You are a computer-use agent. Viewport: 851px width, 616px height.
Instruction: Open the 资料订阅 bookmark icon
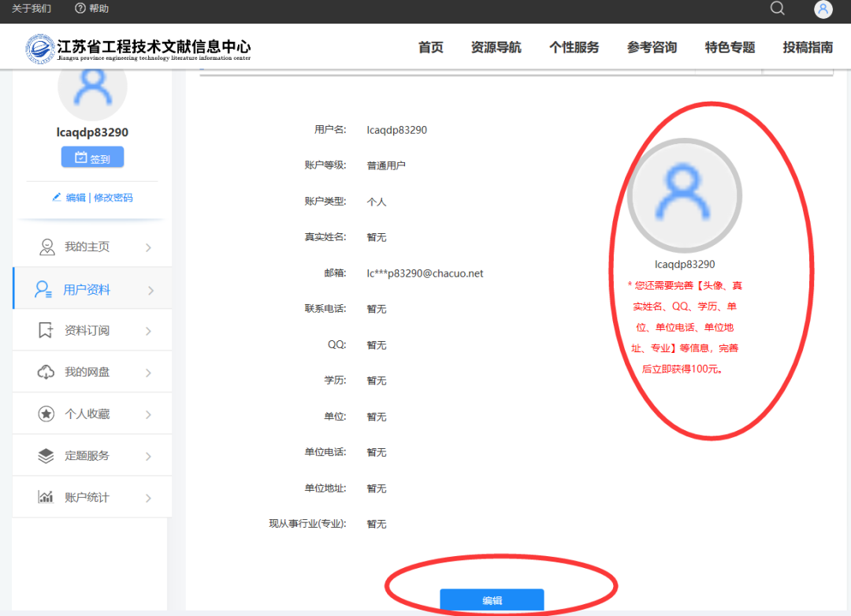(46, 329)
